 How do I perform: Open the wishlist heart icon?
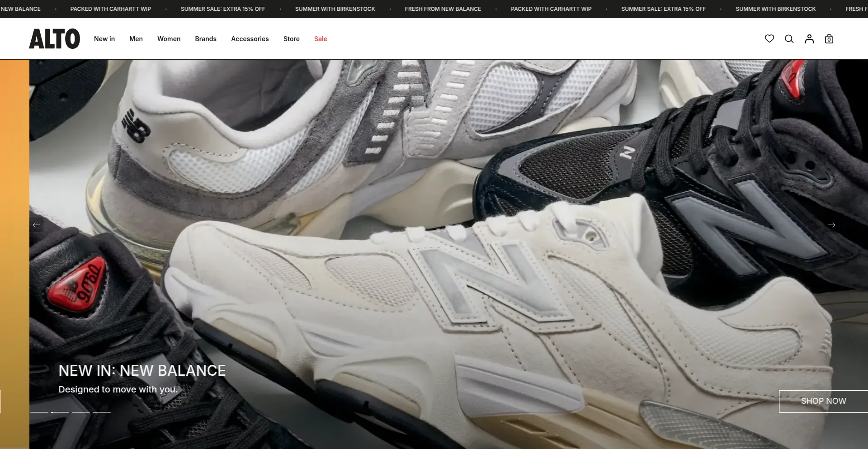tap(769, 39)
